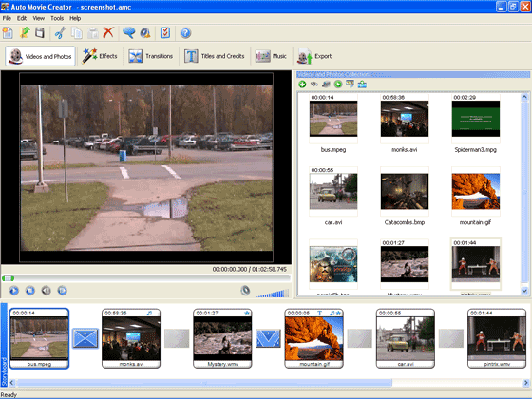Open a project with the folder icon
This screenshot has width=532, height=399.
(24, 33)
